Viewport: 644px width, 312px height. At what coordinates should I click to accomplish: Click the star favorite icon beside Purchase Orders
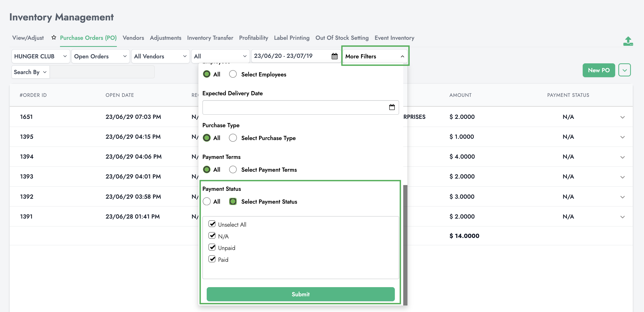(54, 38)
